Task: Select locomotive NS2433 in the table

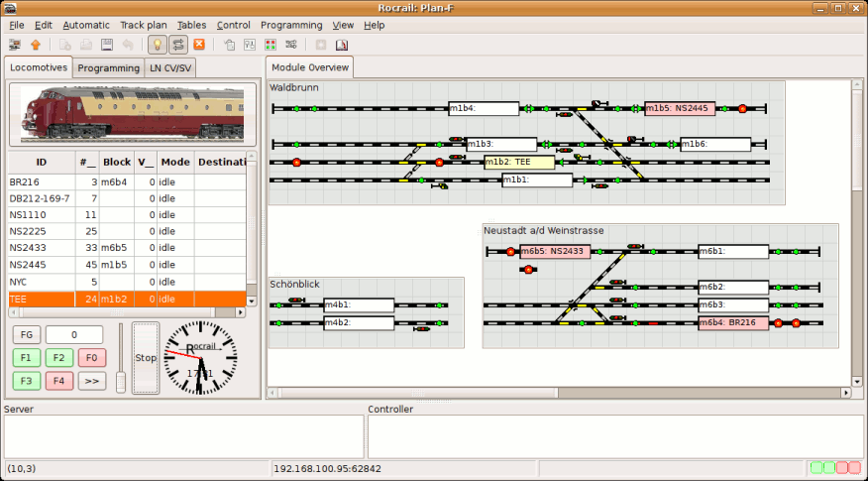Action: pos(28,248)
